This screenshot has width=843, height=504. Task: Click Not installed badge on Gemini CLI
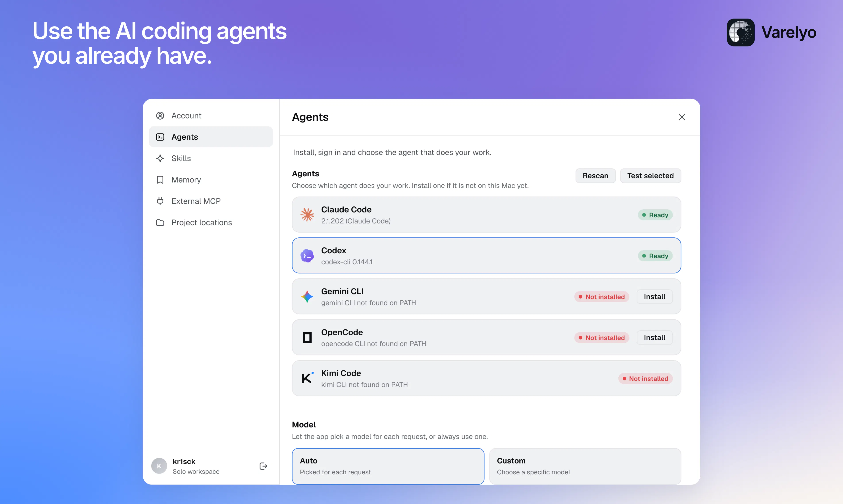pyautogui.click(x=602, y=297)
